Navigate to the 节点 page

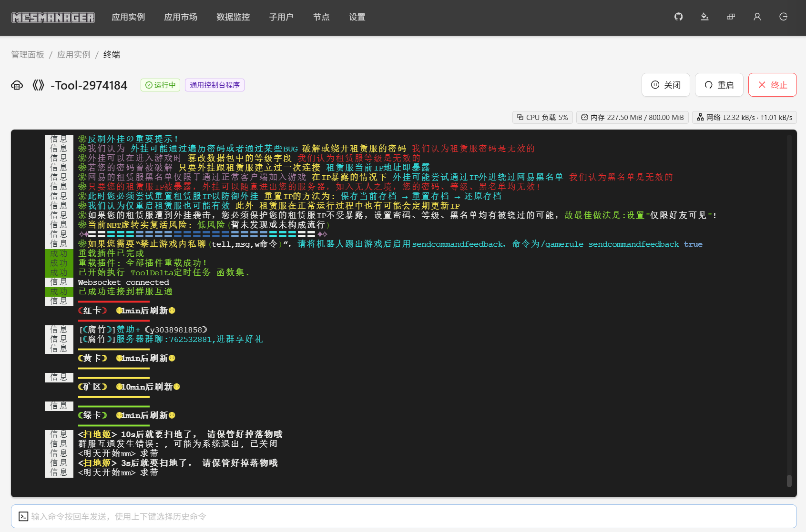click(x=321, y=17)
